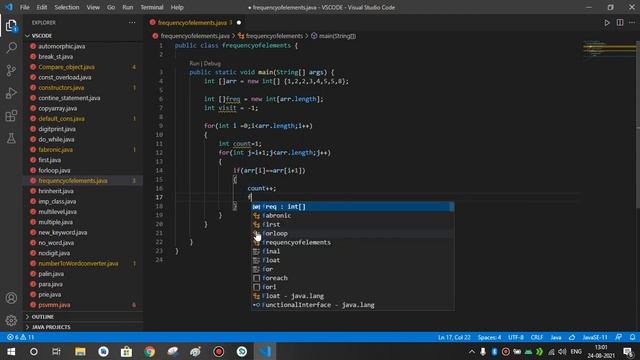The height and width of the screenshot is (360, 640).
Task: Open the Edit menu
Action: tap(42, 7)
